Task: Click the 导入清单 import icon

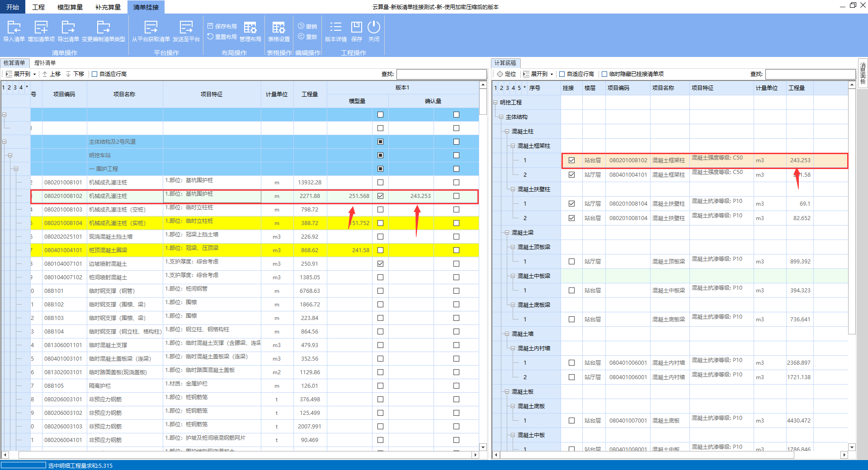Action: pos(14,27)
